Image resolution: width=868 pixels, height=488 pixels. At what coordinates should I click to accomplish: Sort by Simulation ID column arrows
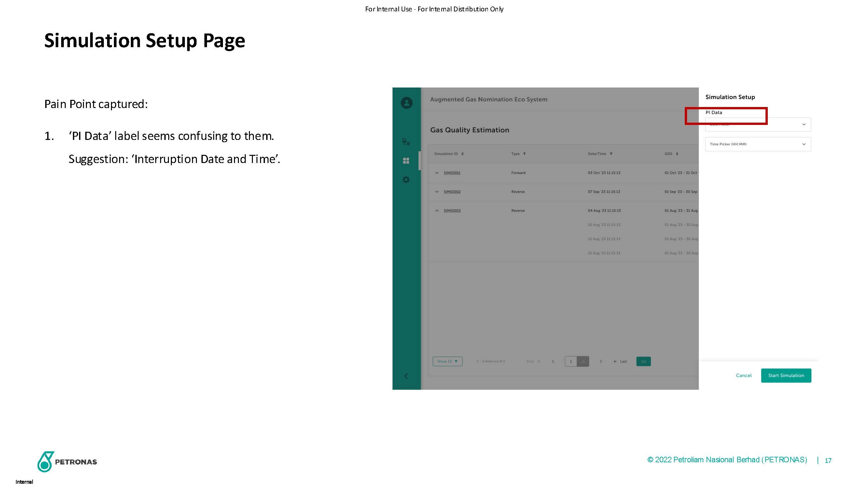point(462,154)
